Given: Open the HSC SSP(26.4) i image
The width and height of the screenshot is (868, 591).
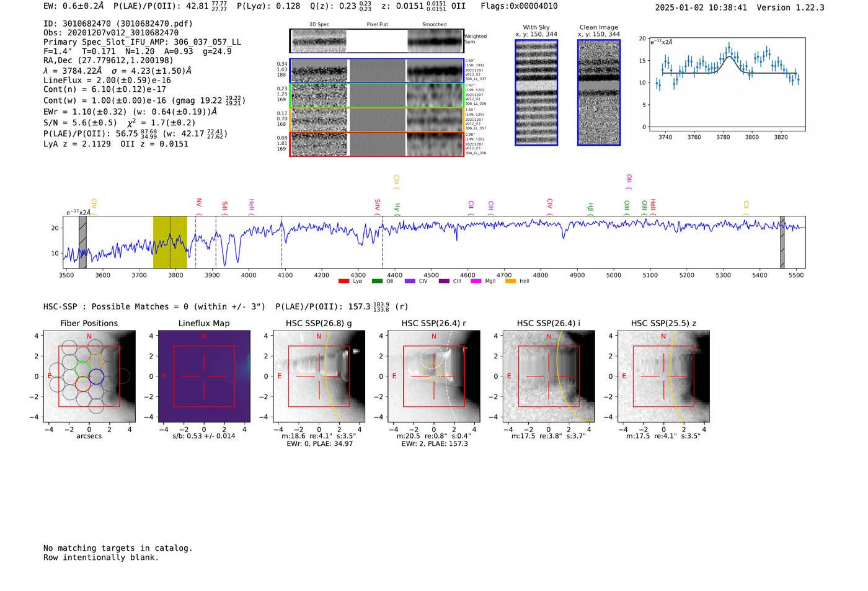Looking at the screenshot, I should (x=548, y=376).
